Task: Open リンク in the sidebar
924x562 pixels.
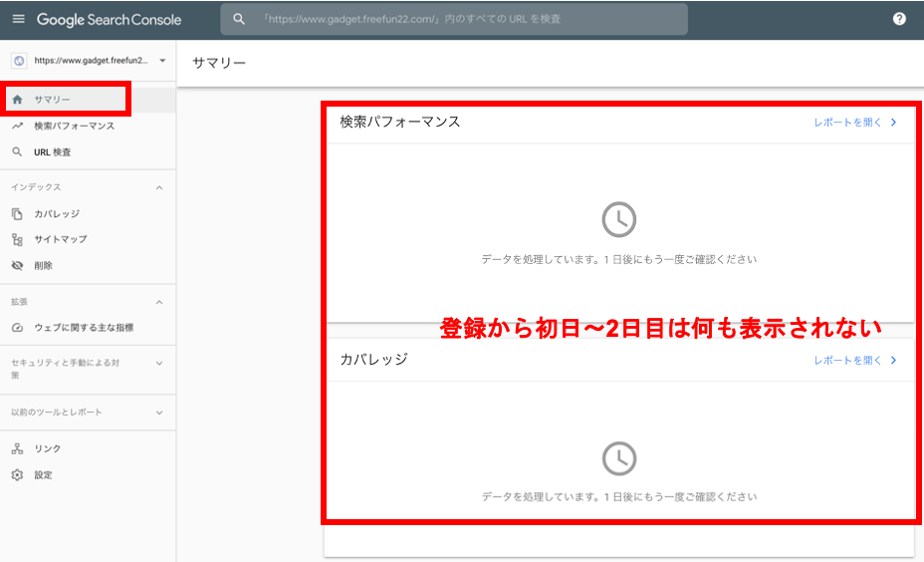Action: point(47,448)
